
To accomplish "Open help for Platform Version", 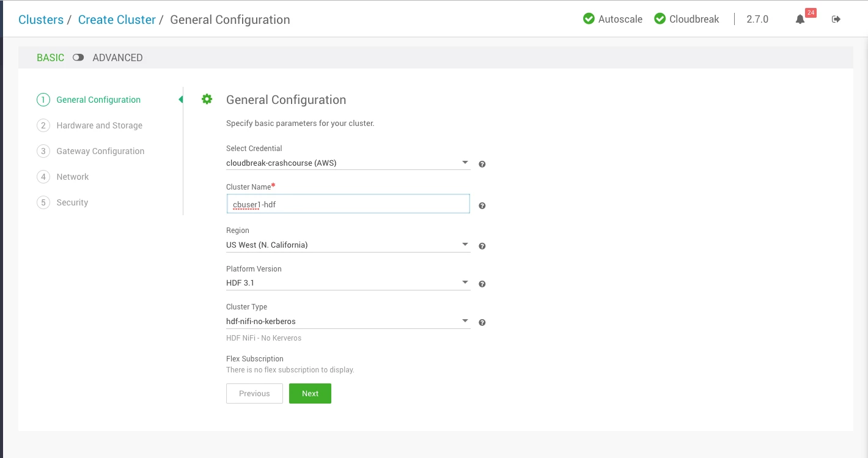I will (x=482, y=284).
